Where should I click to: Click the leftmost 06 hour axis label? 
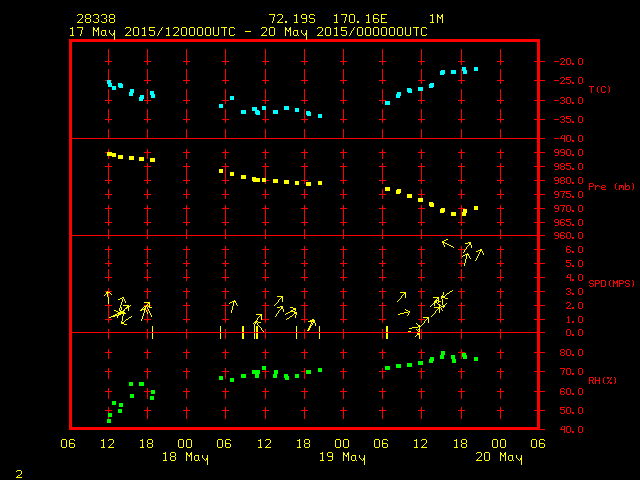[x=68, y=444]
